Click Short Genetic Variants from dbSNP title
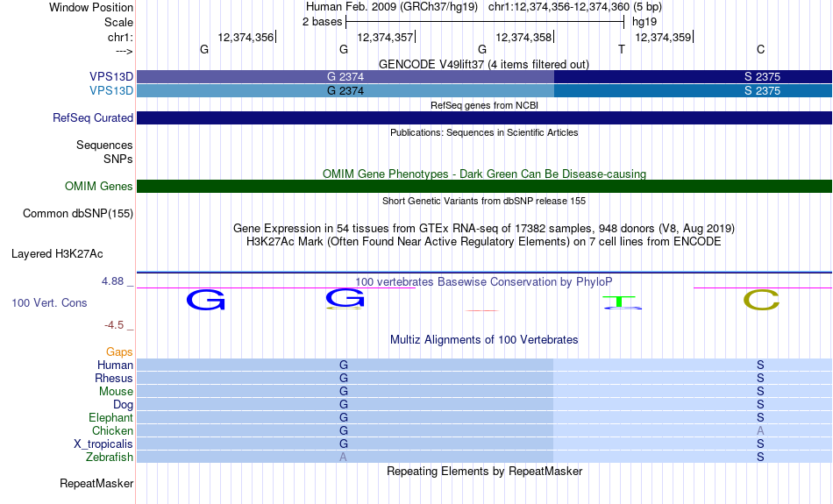The height and width of the screenshot is (504, 833). [484, 201]
